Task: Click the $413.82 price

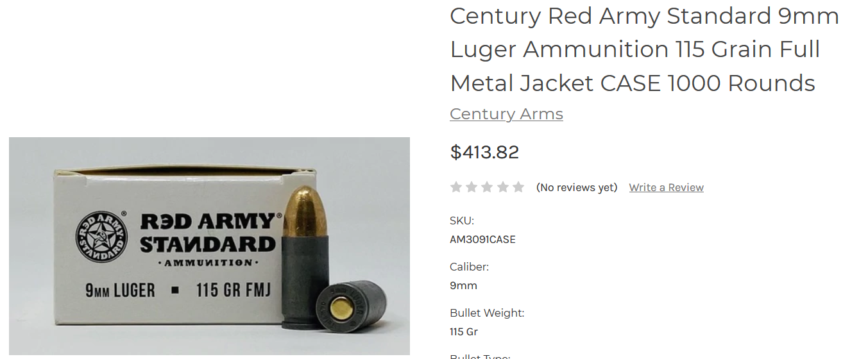Action: [484, 152]
